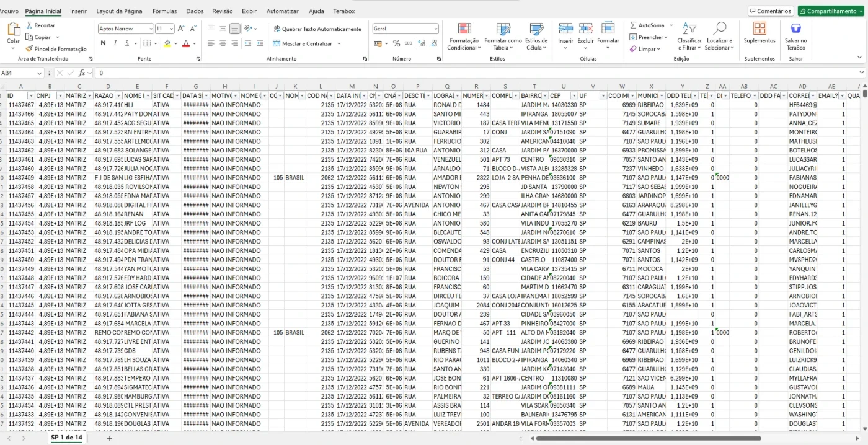Toggle Quebrar Texto Automaticamente
This screenshot has width=868, height=445.
pyautogui.click(x=317, y=29)
